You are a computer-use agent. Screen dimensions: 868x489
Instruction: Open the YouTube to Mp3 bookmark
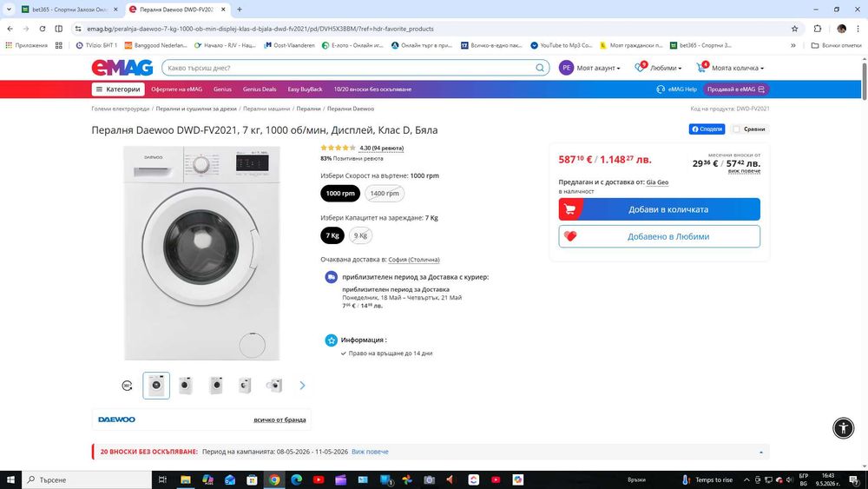(562, 45)
